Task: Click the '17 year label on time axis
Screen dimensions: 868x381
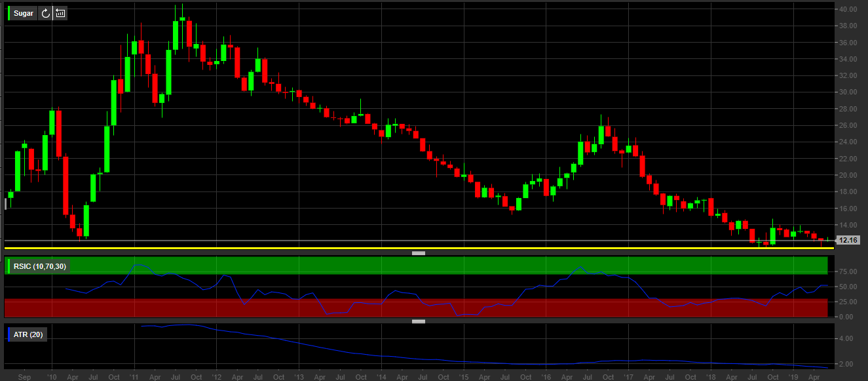Action: pyautogui.click(x=628, y=377)
